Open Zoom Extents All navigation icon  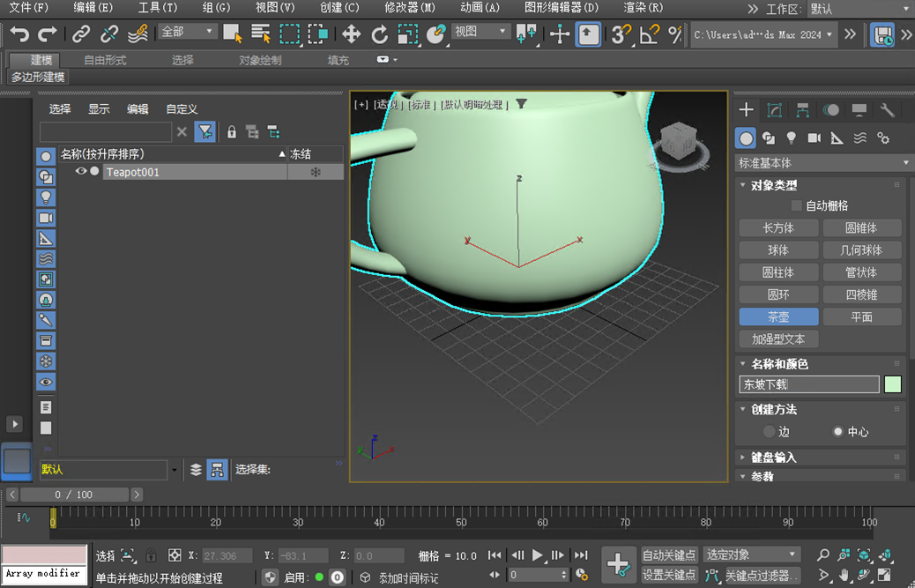(x=886, y=555)
